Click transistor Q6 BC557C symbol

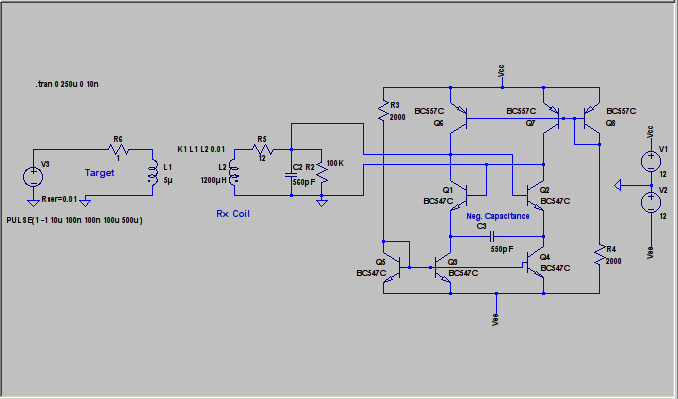tap(459, 118)
